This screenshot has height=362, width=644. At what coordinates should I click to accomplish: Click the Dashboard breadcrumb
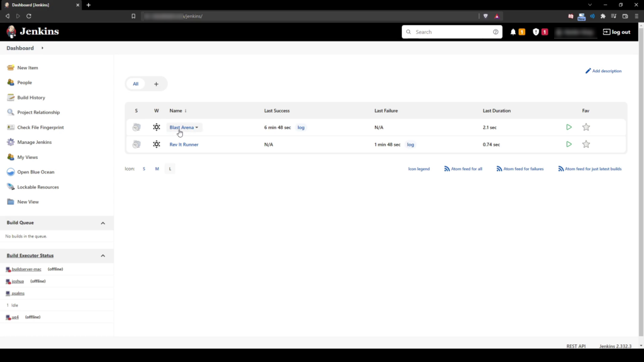tap(20, 48)
